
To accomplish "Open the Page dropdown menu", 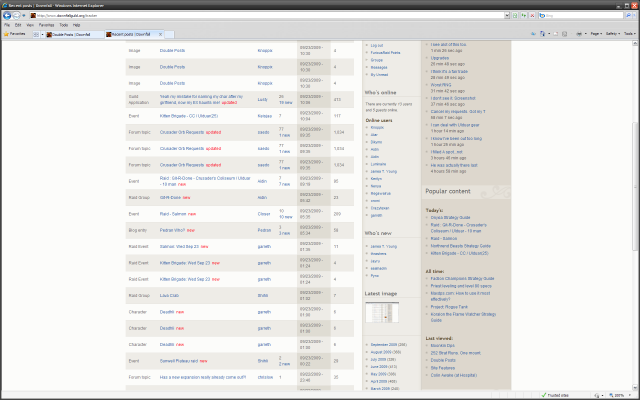I will click(x=596, y=34).
